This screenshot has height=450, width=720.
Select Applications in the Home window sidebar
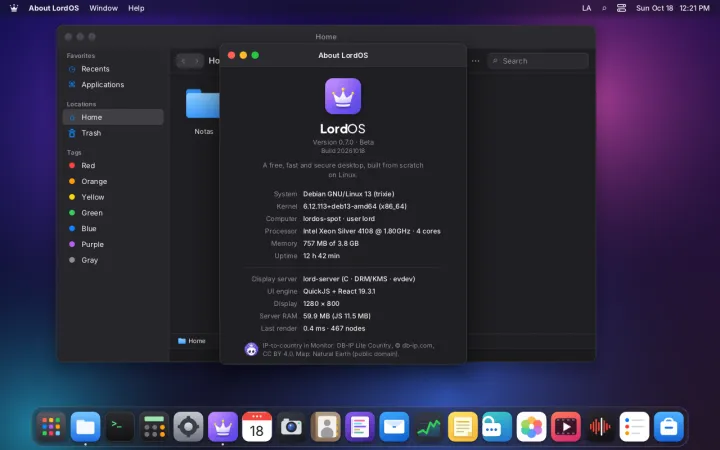[113, 84]
